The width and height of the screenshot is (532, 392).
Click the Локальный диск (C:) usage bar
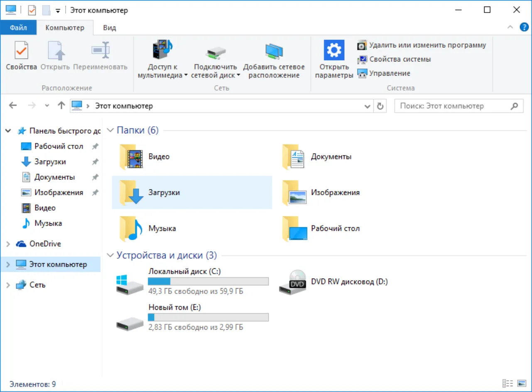pos(208,281)
